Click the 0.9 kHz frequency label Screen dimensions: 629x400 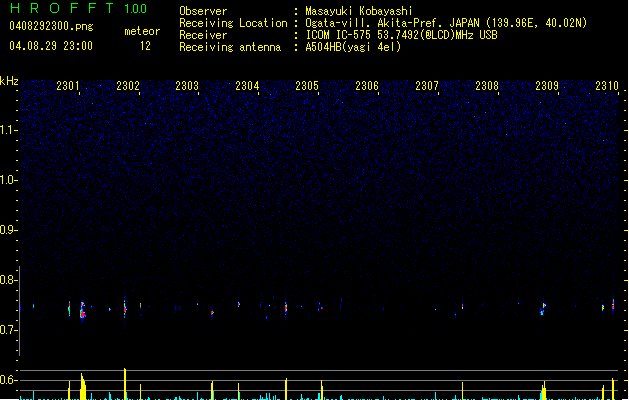point(8,230)
